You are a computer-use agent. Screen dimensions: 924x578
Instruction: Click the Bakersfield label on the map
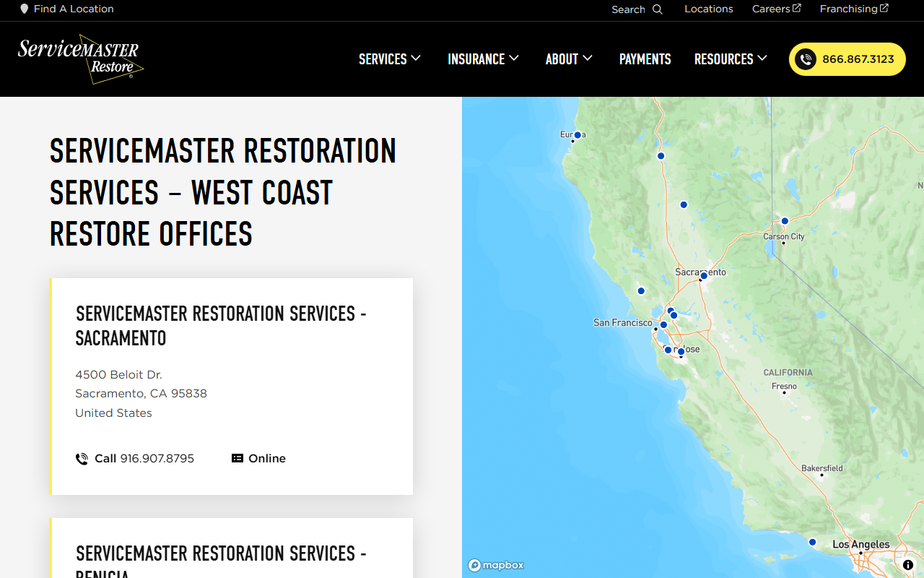822,468
